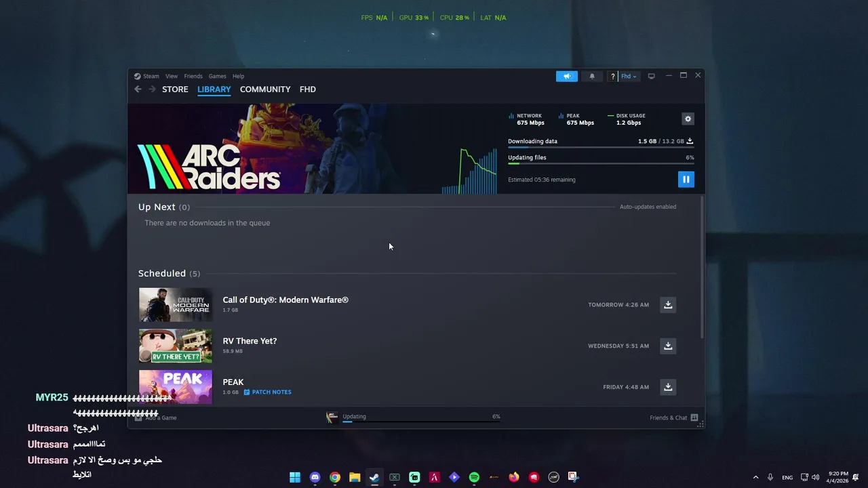Screen dimensions: 868x488
Task: Open RV There Yet? title
Action: [x=250, y=341]
